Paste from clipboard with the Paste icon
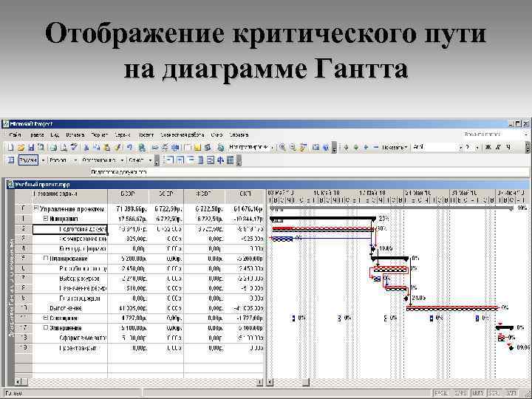Image resolution: width=532 pixels, height=399 pixels. 106,147
